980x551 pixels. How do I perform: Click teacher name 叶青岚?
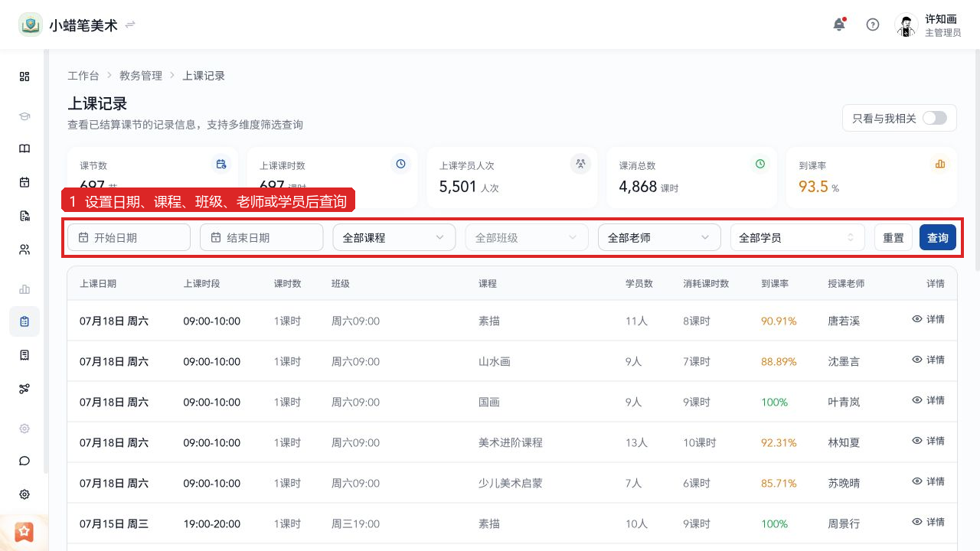pos(844,403)
